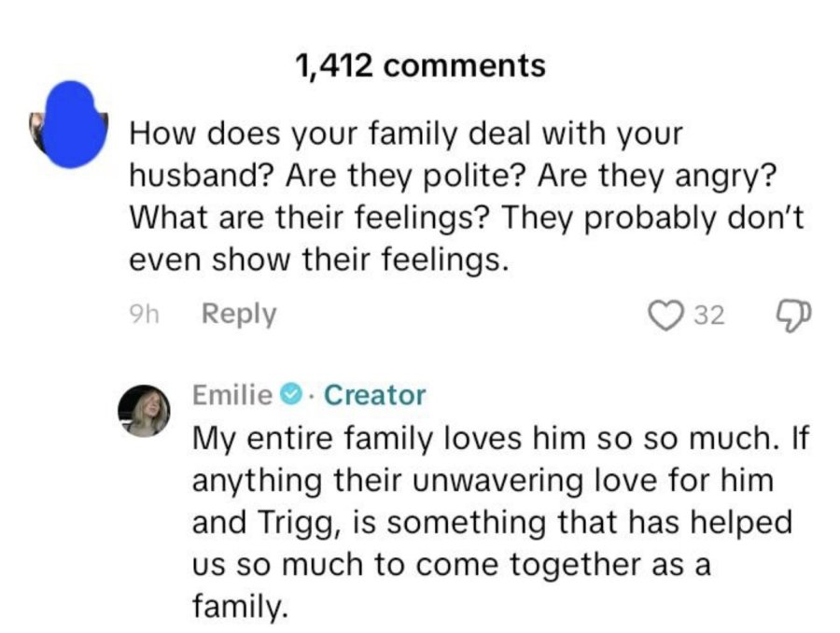840x633 pixels.
Task: Click the blue verified badge beside Emilie
Action: point(289,395)
